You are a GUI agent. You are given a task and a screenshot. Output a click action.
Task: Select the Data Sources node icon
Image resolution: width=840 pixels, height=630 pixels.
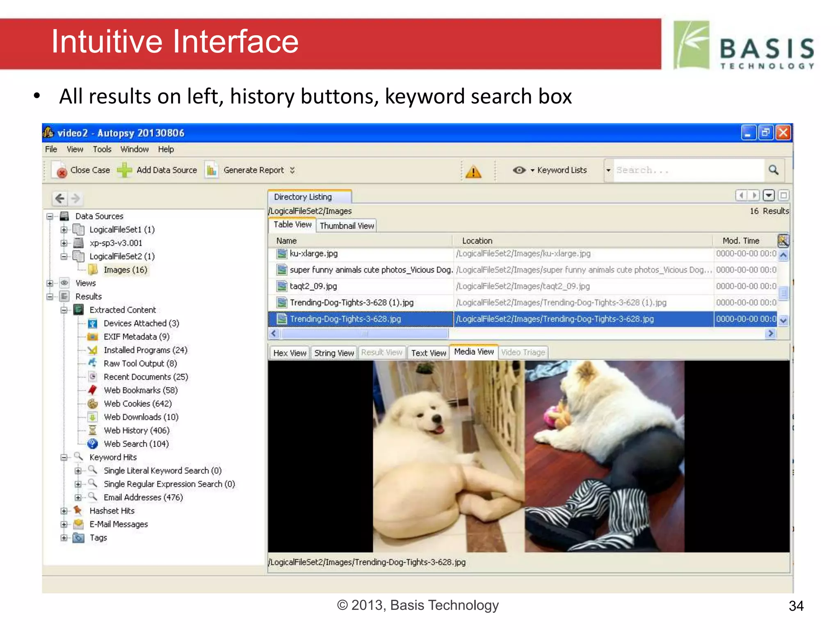coord(64,216)
